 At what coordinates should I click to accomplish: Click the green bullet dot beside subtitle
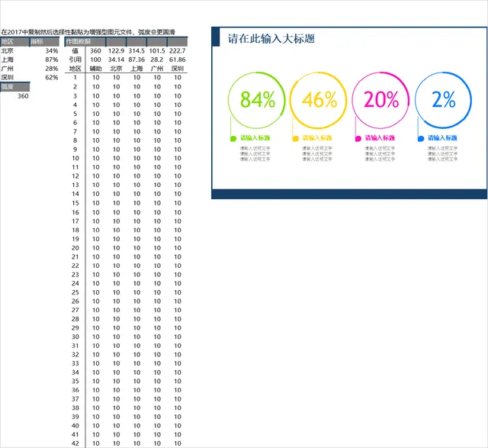(233, 139)
